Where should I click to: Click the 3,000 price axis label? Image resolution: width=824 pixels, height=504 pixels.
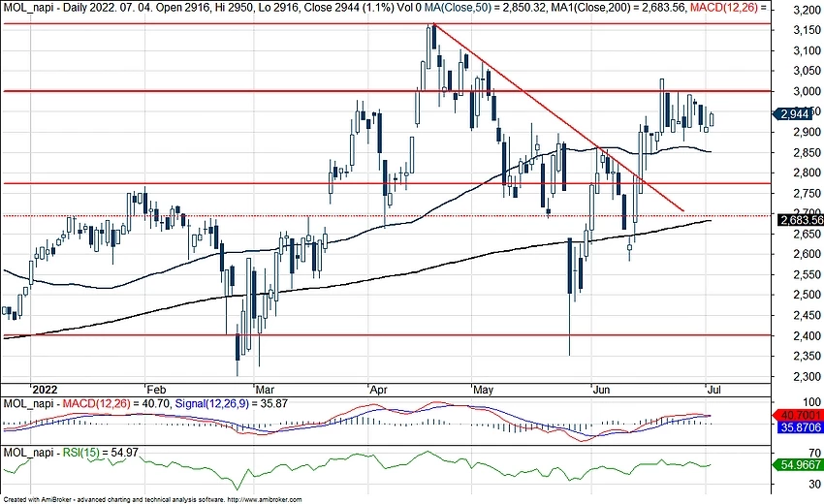808,91
